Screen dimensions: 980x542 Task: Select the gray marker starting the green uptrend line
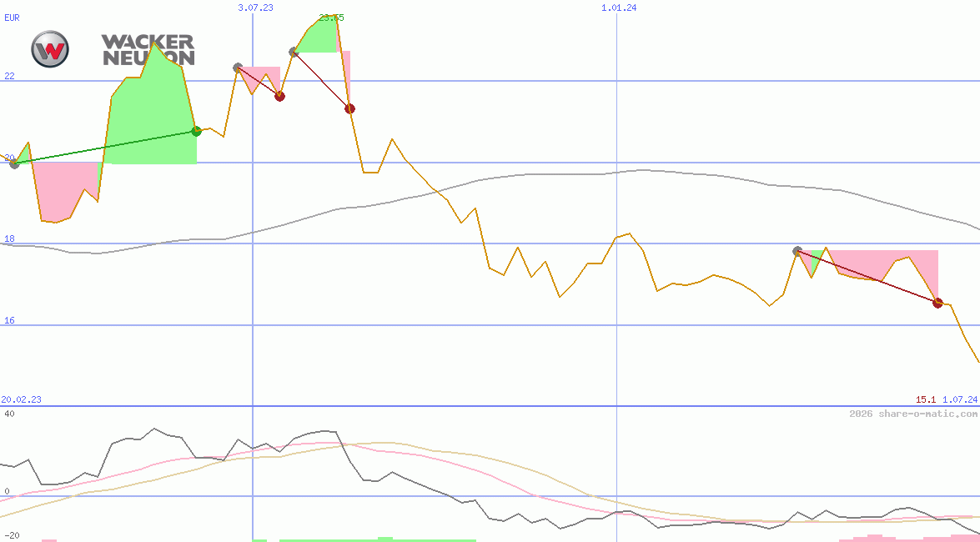coord(13,163)
